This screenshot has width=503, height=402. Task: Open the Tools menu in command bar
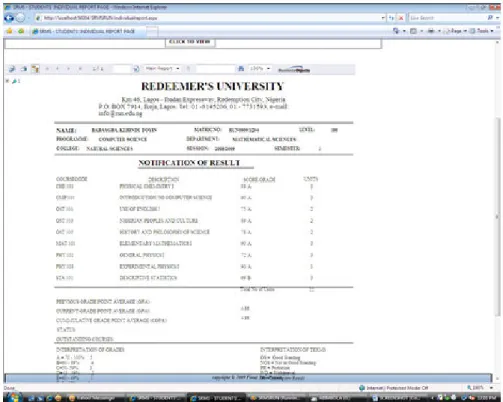pyautogui.click(x=481, y=31)
